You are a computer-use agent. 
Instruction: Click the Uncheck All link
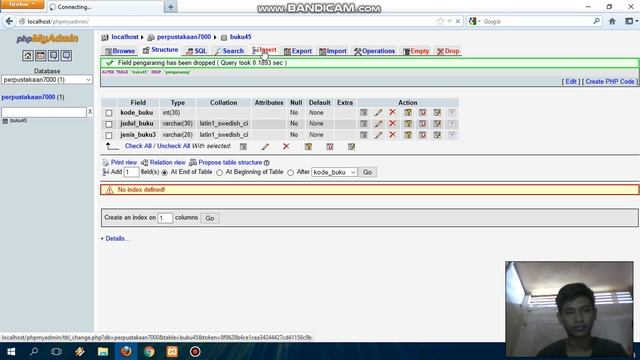click(x=173, y=146)
